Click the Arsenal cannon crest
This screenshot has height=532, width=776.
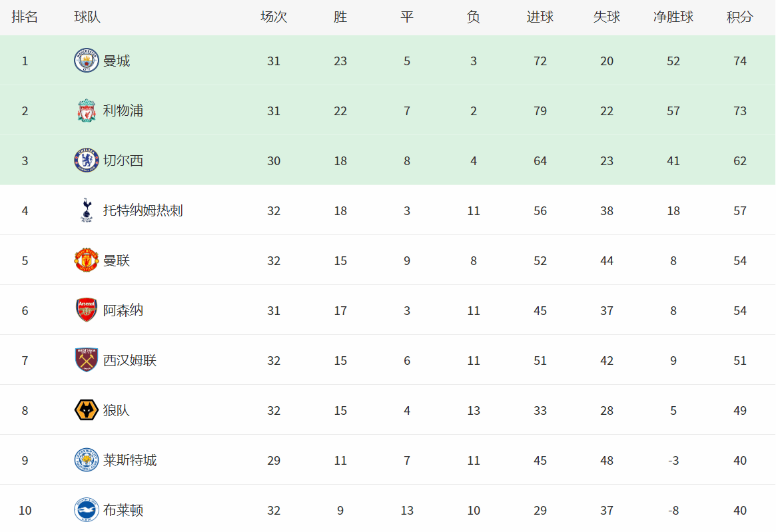[86, 310]
